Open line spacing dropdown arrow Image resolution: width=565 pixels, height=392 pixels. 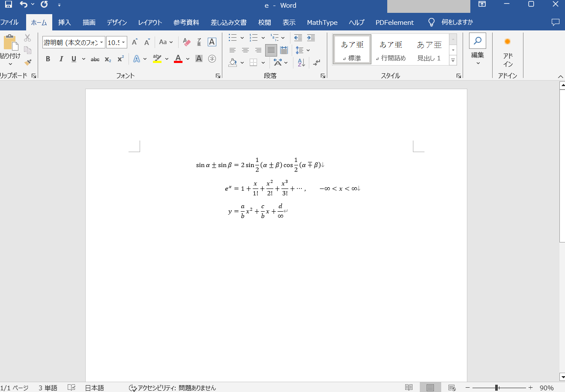(x=308, y=51)
